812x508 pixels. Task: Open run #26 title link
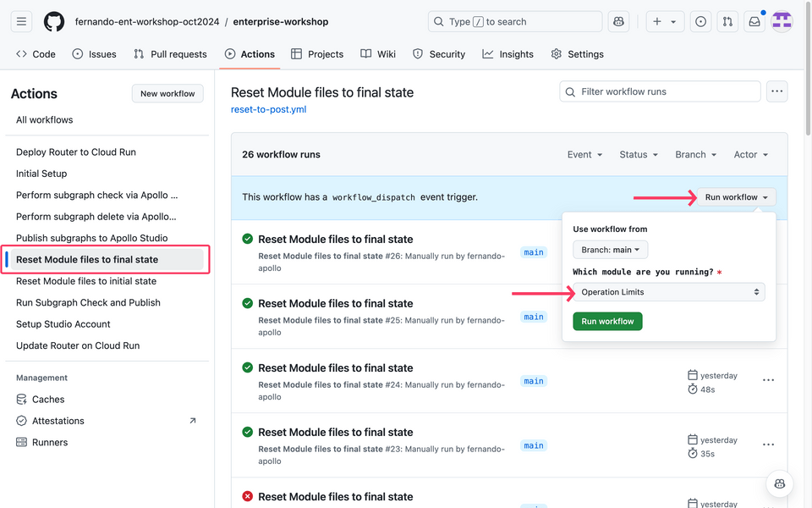pos(336,239)
